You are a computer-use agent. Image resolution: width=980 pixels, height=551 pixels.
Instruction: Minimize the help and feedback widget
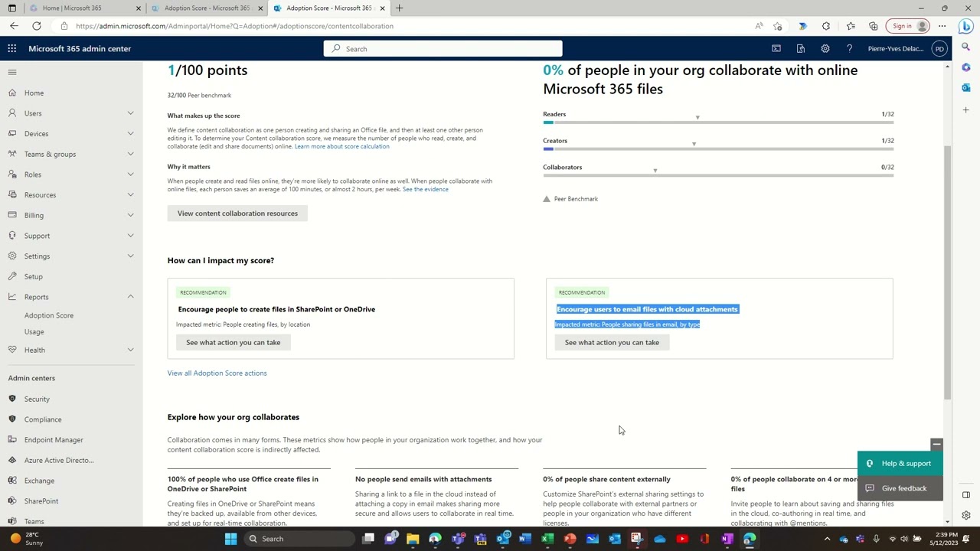pos(936,445)
